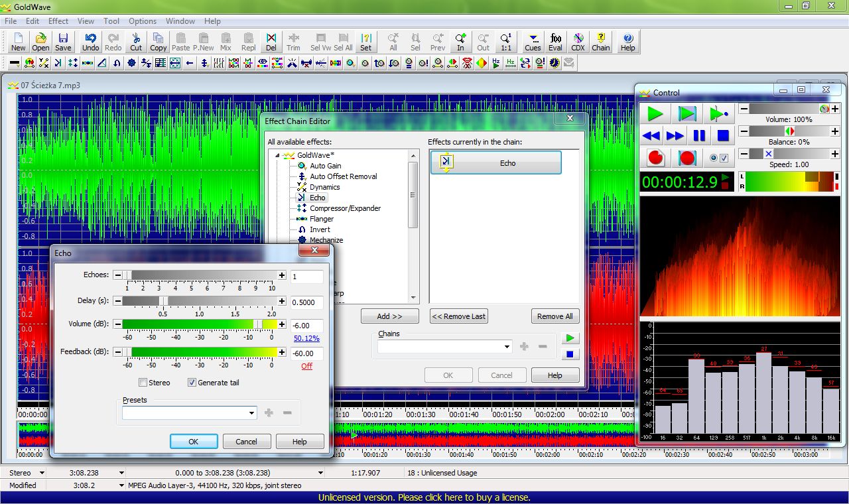Click Play finish button in Control window
The height and width of the screenshot is (504, 849).
[x=718, y=113]
